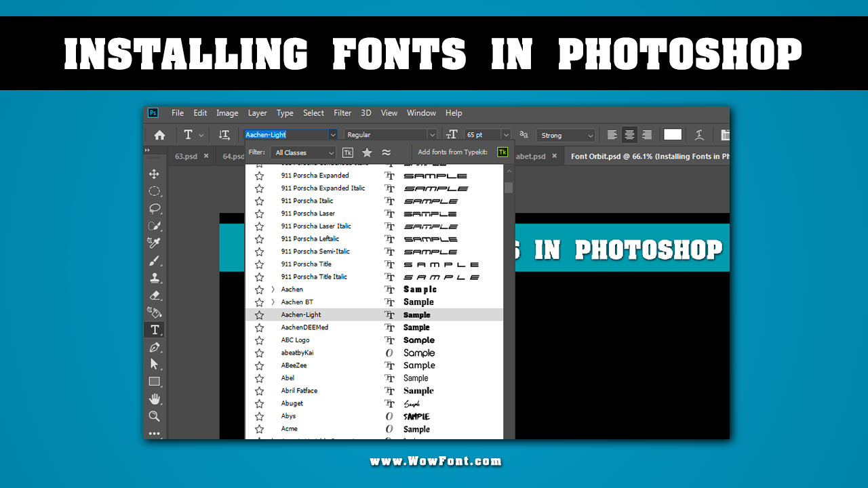Open the Type tool preset picker

point(193,135)
